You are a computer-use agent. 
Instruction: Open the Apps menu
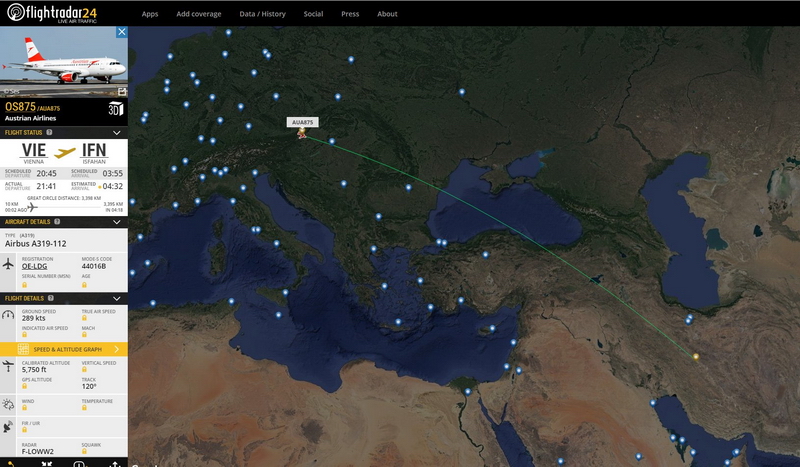click(x=149, y=14)
